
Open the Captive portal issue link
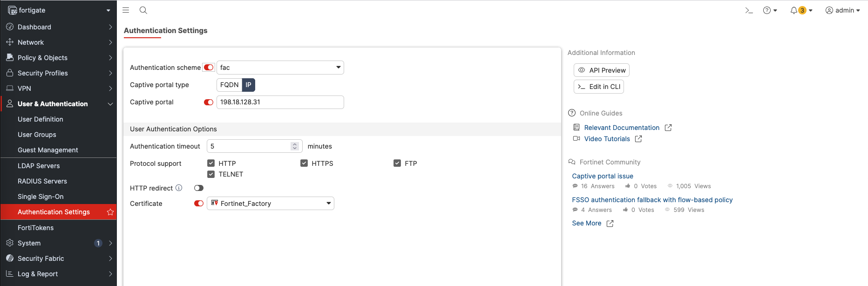point(603,176)
